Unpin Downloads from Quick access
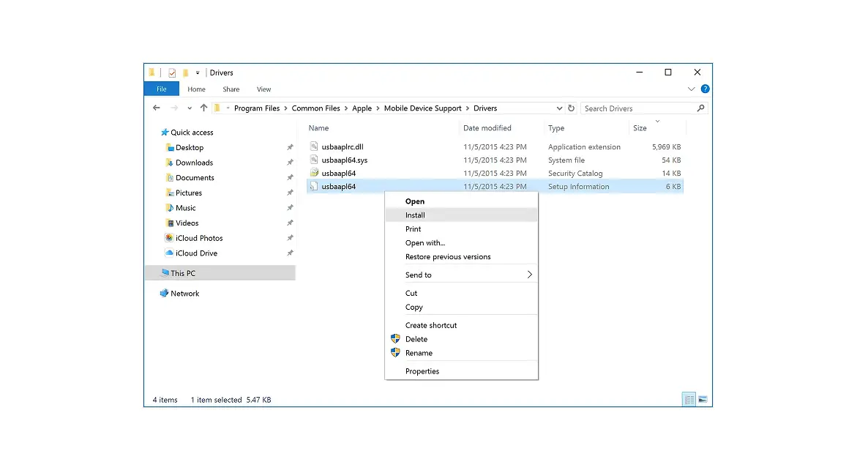 [x=288, y=163]
